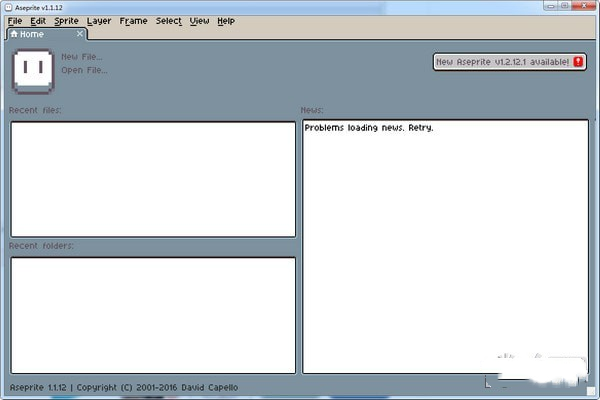Screen dimensions: 600x400
Task: Open the Sprite menu
Action: (x=66, y=21)
